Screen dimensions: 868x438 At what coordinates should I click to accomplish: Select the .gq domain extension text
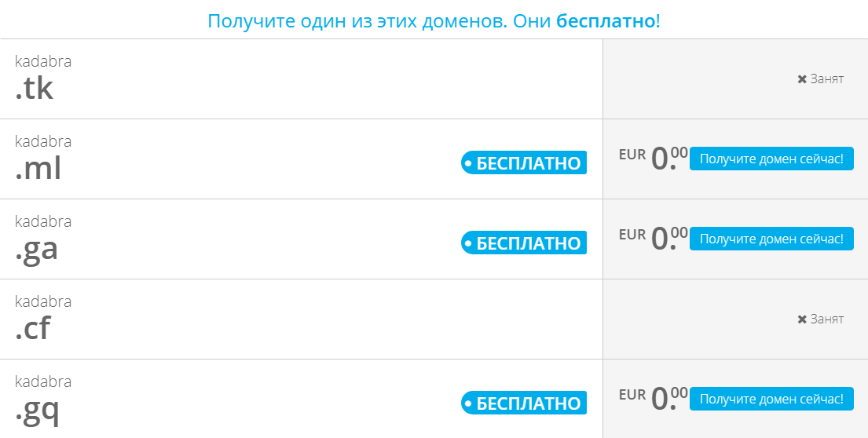click(x=37, y=411)
